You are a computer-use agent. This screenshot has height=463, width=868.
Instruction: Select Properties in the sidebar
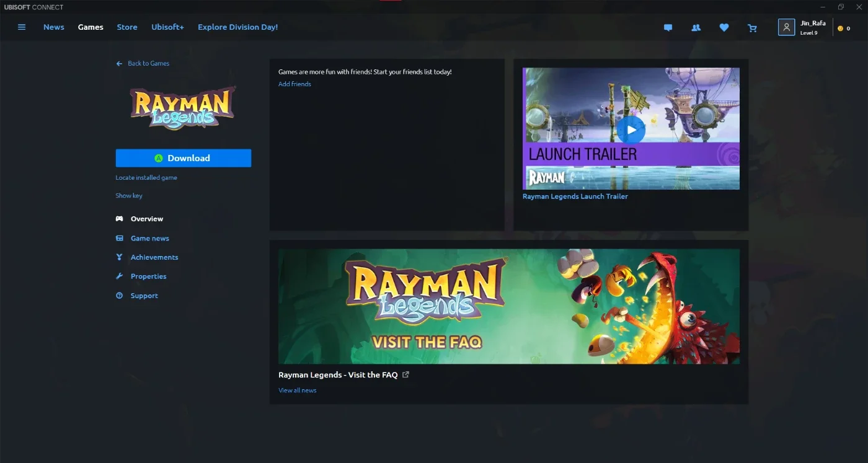point(148,276)
